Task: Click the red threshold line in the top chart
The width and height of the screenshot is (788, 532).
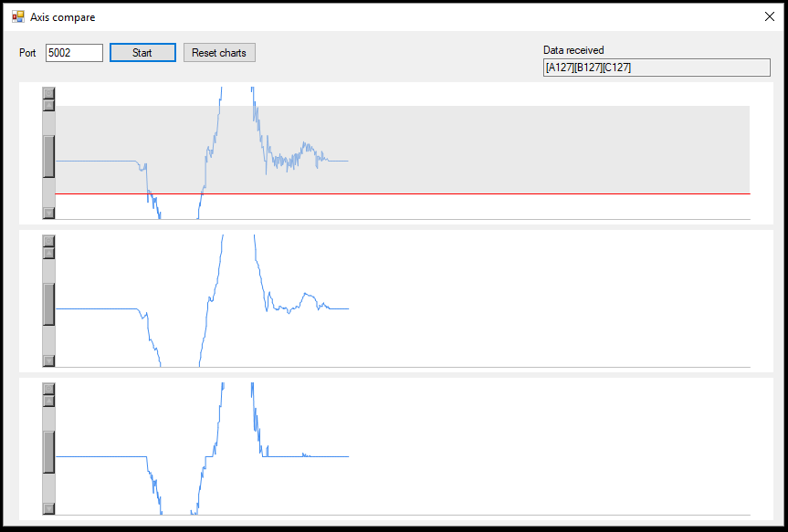Action: click(402, 194)
